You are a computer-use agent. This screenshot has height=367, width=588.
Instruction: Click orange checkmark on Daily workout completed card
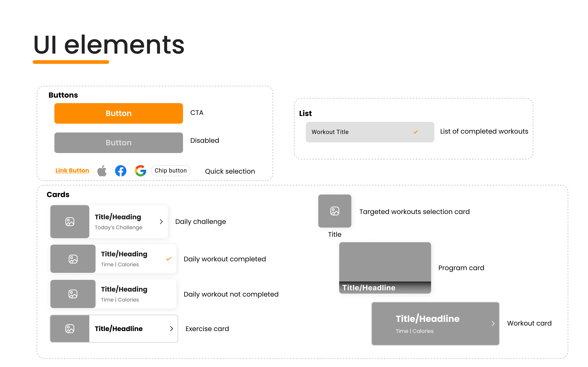[x=169, y=259]
